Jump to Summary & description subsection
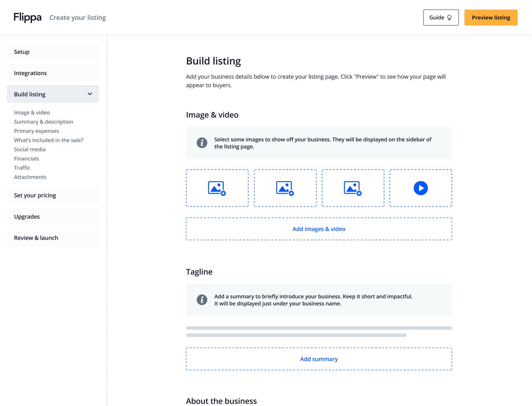 (x=44, y=122)
